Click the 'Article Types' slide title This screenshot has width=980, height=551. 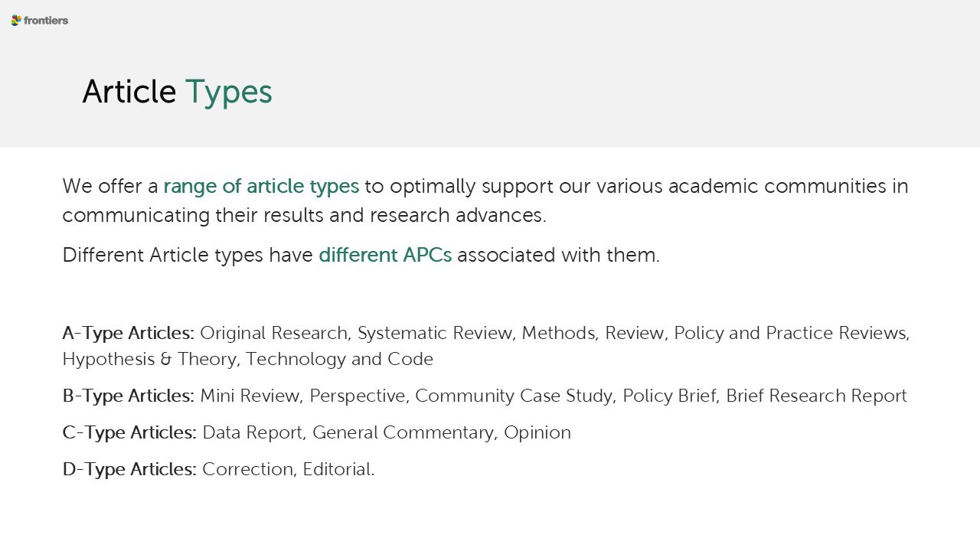coord(177,92)
